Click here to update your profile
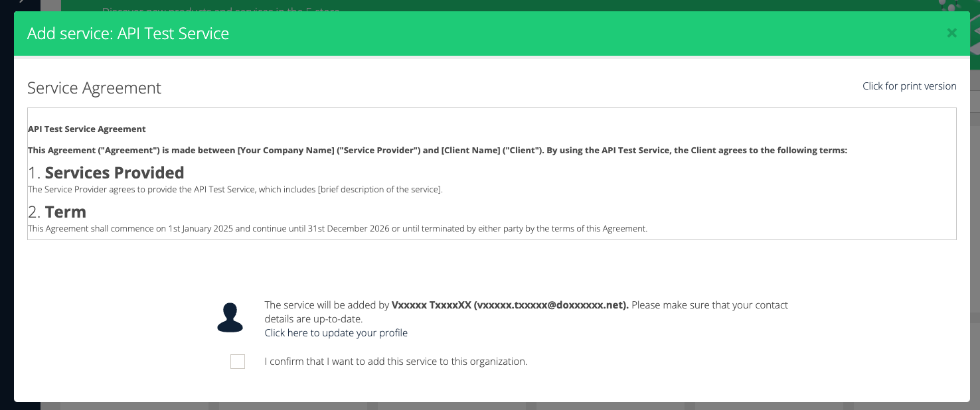Screen dimensions: 980x410 click(x=336, y=332)
